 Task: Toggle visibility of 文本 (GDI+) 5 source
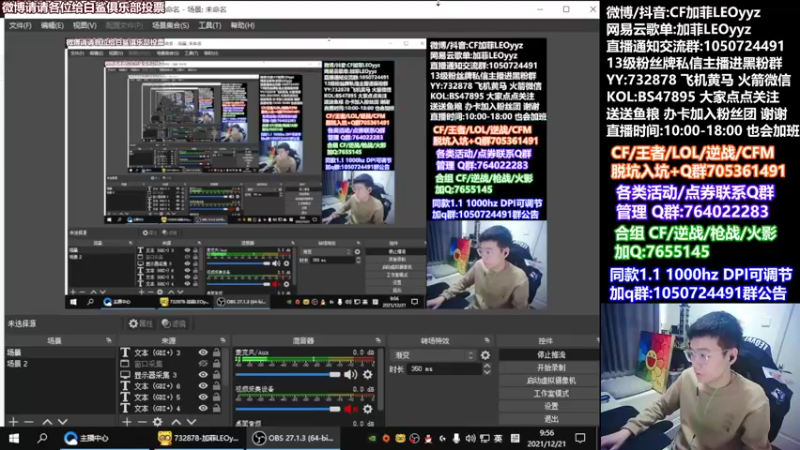click(203, 397)
